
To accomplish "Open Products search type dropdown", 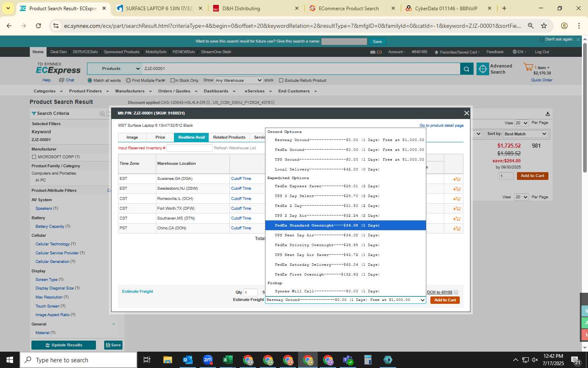I will [x=115, y=69].
